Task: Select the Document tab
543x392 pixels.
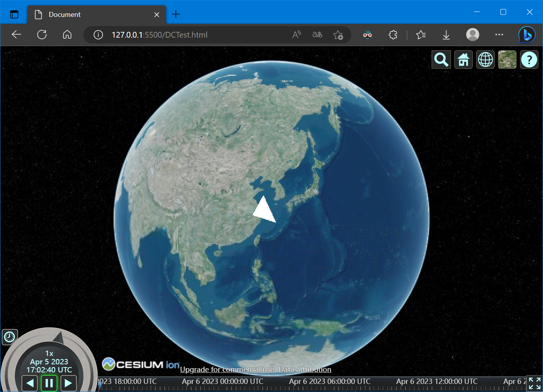Action: (96, 15)
